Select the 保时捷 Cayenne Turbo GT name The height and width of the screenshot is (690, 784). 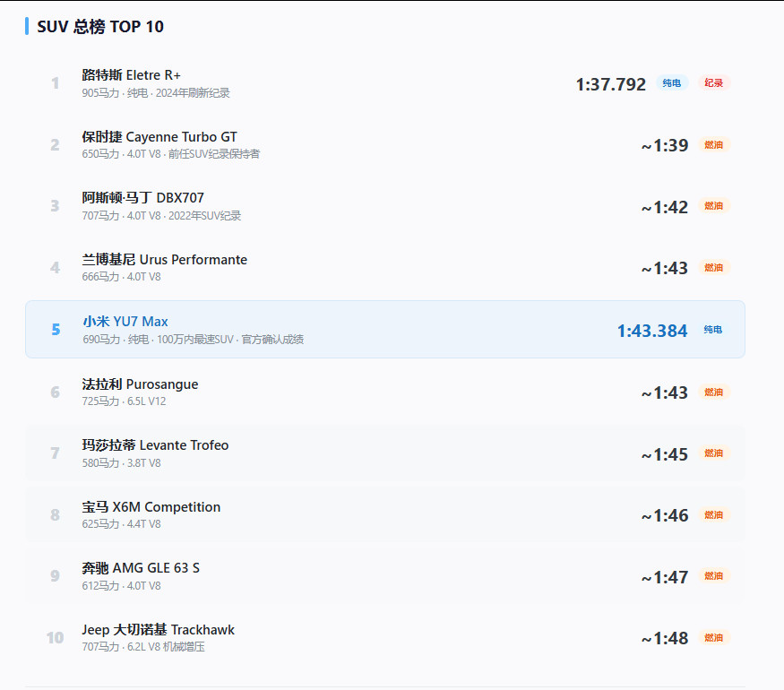click(159, 137)
